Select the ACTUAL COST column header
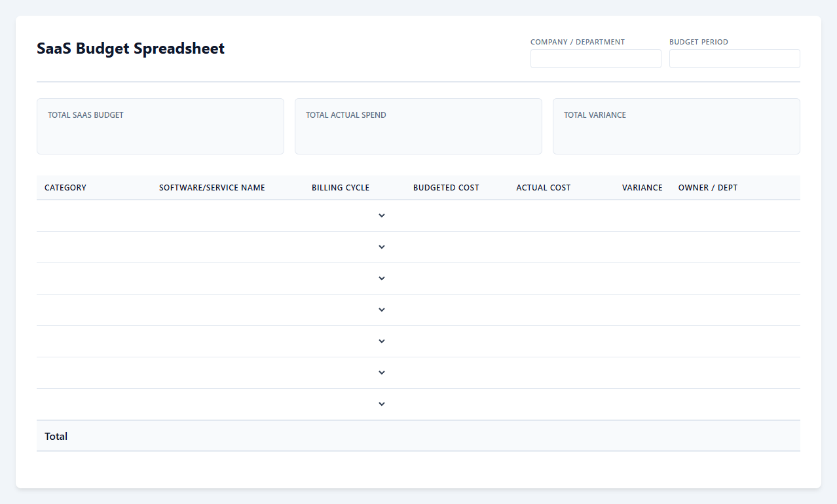837x504 pixels. [543, 188]
